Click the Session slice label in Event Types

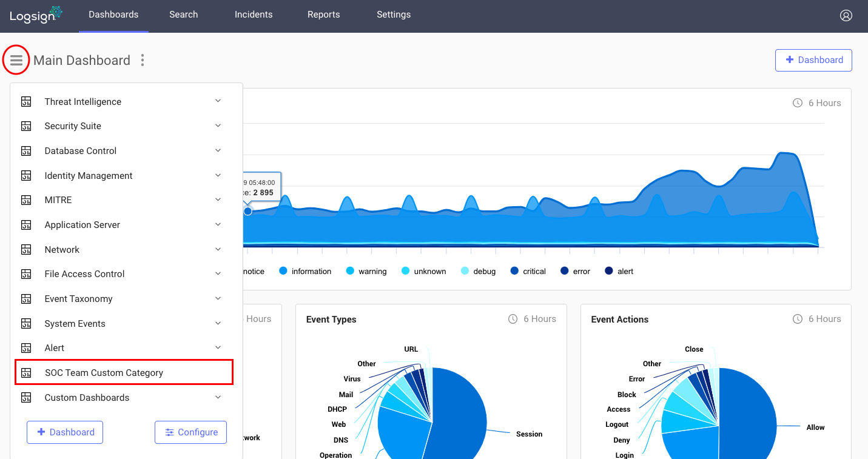click(x=529, y=434)
